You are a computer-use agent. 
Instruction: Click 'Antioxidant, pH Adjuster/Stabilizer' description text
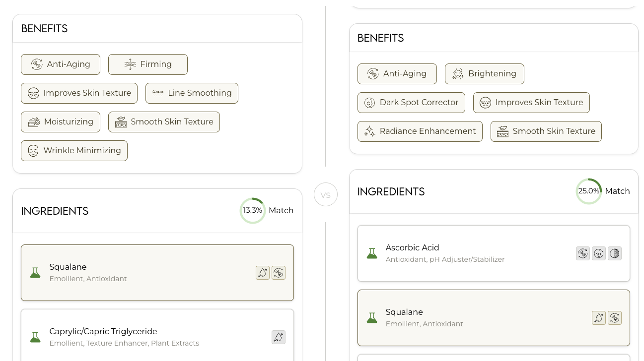tap(445, 259)
